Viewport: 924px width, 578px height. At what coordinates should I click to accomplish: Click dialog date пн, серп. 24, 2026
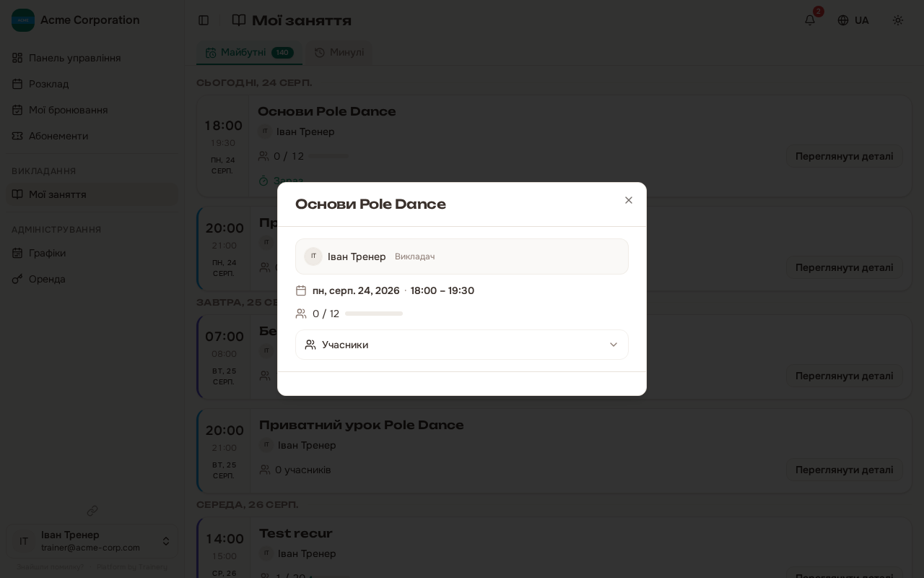pos(356,290)
